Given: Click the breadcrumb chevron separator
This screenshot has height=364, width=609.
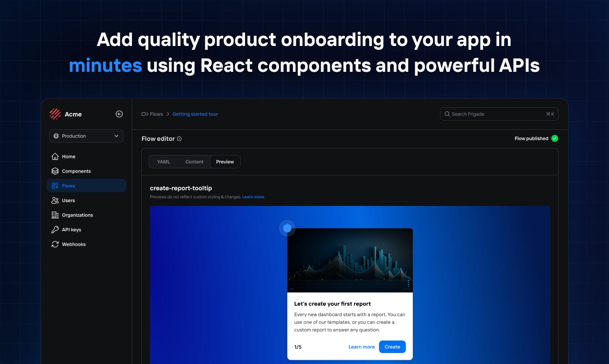Looking at the screenshot, I should (168, 114).
